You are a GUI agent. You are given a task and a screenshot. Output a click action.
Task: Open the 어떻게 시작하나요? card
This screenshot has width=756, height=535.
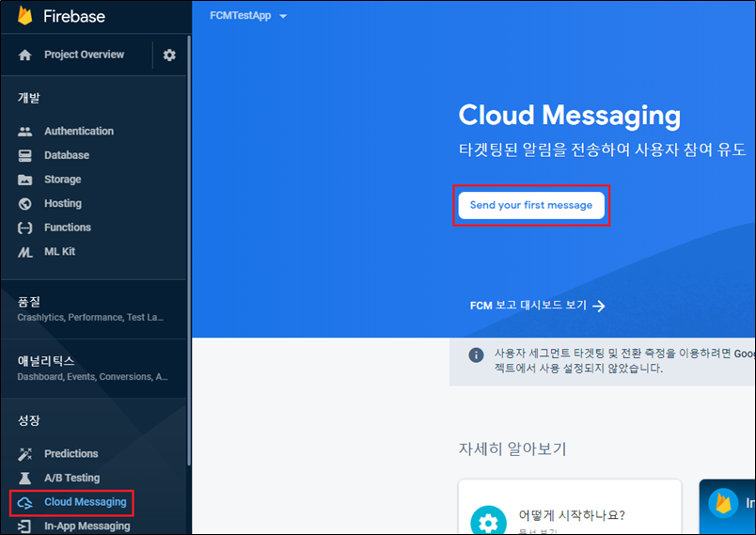point(570,507)
